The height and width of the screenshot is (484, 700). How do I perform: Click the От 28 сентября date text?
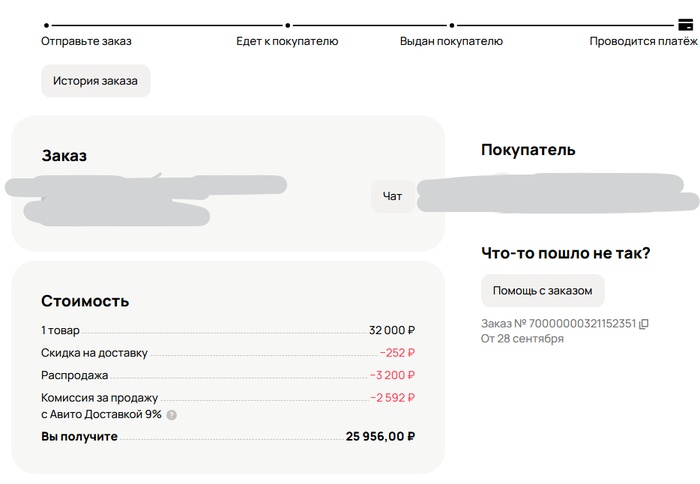coord(522,339)
